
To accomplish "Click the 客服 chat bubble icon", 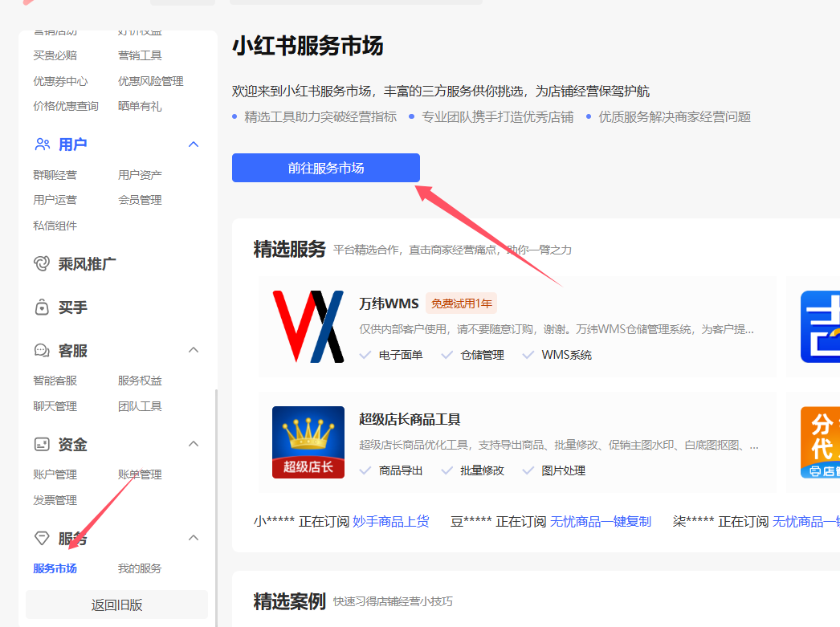I will click(42, 351).
